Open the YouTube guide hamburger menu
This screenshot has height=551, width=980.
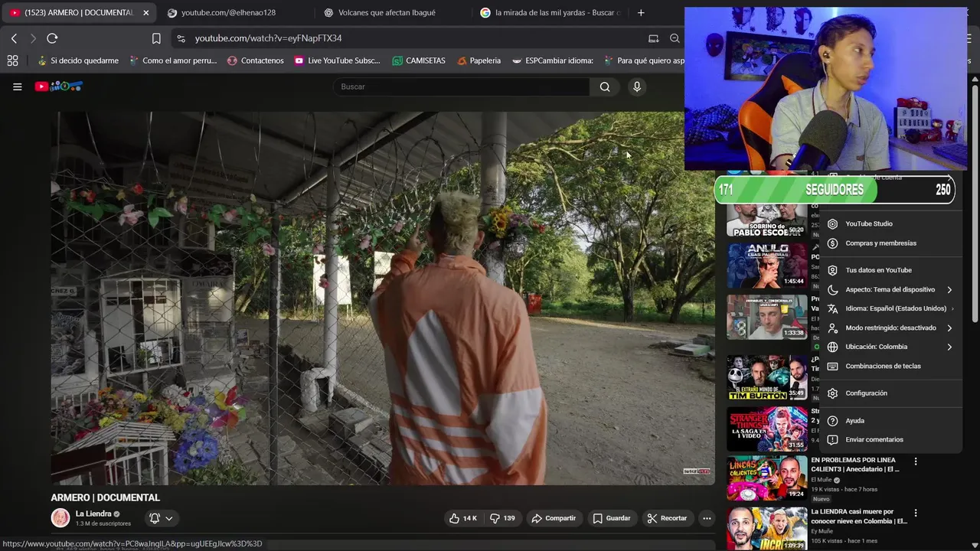[x=17, y=86]
